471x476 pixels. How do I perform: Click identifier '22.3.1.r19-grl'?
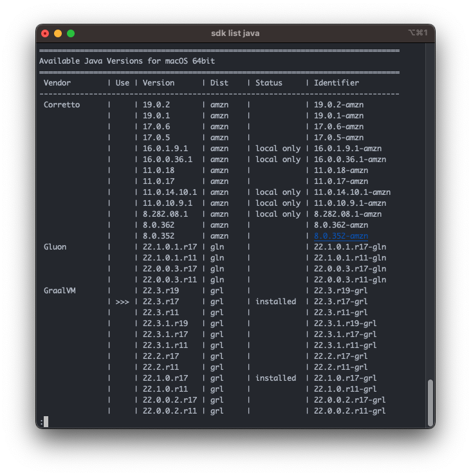tap(346, 324)
